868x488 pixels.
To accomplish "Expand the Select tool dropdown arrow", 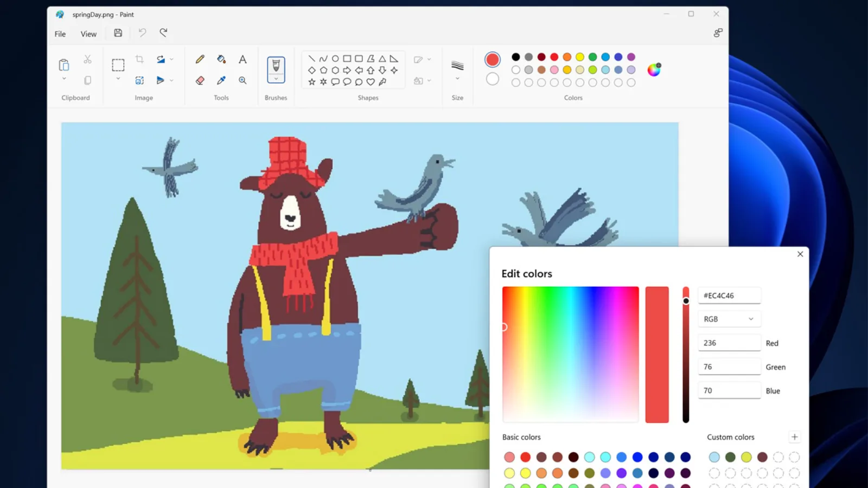I will (x=118, y=79).
